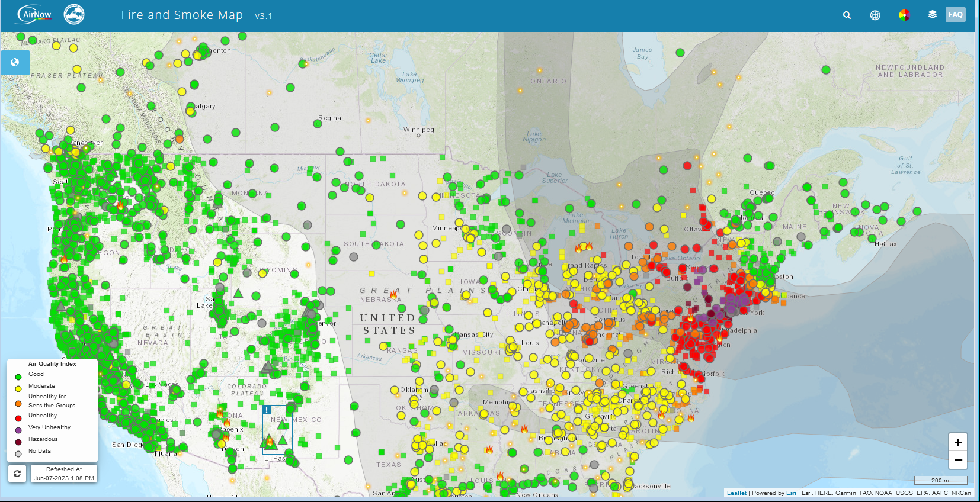Click the round agency emblem beside AirNow logo

[74, 14]
